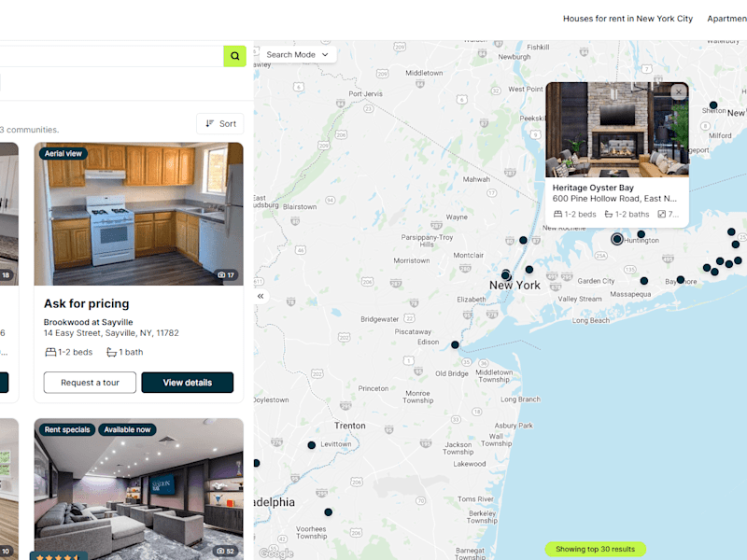Viewport: 747px width, 560px height.
Task: Close the Heritage Oyster Bay popup
Action: coord(679,91)
